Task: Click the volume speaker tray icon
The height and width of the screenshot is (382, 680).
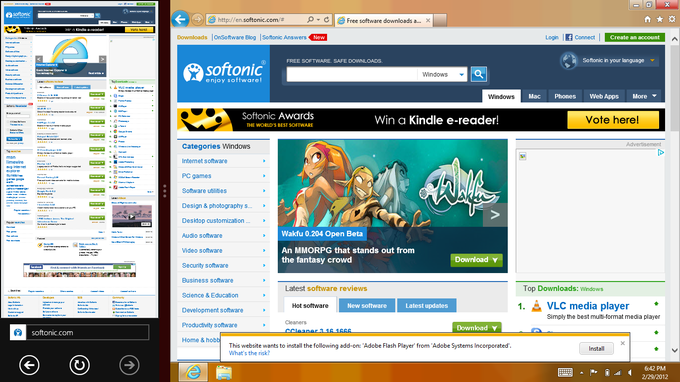Action: (630, 372)
